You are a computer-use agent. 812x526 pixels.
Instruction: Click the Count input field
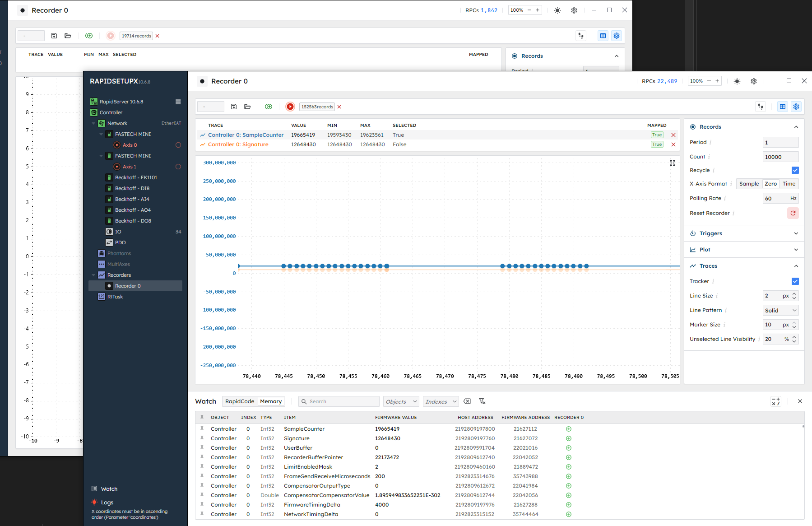coord(780,157)
